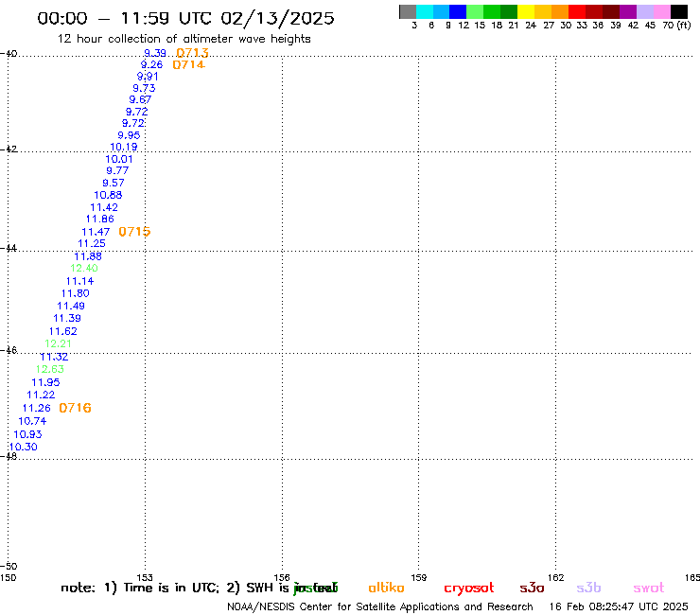Viewport: 700px width, 615px height.
Task: Select the 10.93 reading
Action: coord(27,434)
